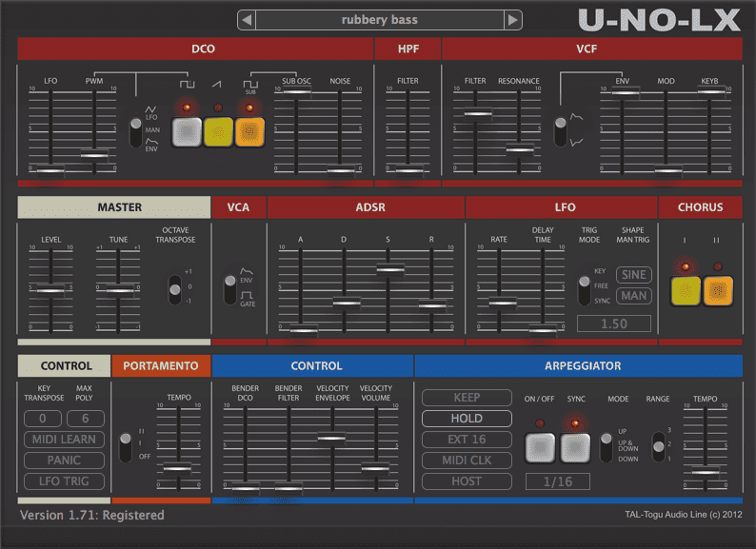Adjust the VCF filter cutoff slider
The image size is (756, 549).
tap(477, 114)
